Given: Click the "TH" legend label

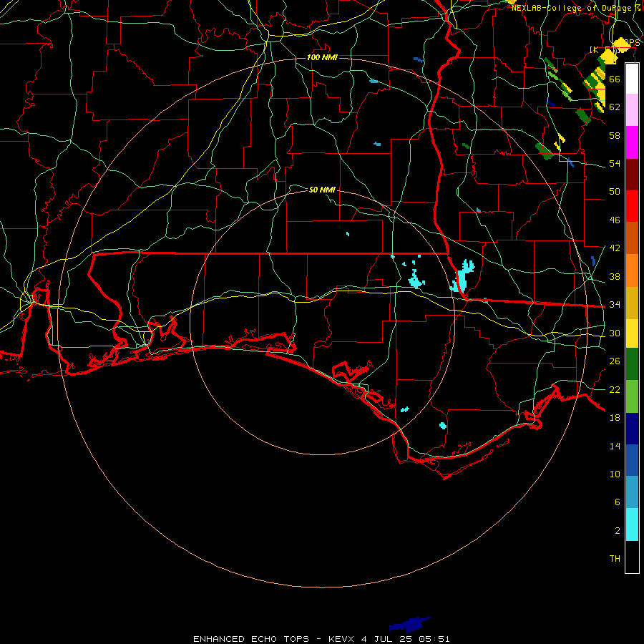Looking at the screenshot, I should pyautogui.click(x=615, y=559).
